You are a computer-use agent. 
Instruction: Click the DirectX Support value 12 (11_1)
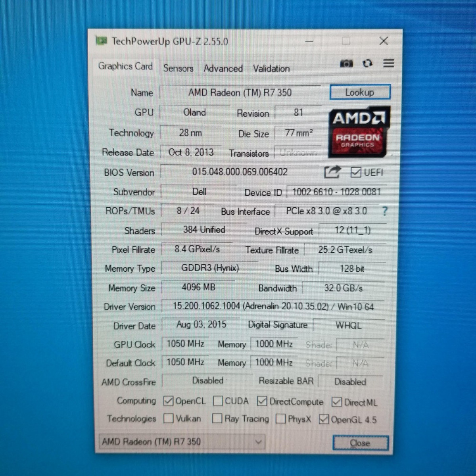point(352,230)
